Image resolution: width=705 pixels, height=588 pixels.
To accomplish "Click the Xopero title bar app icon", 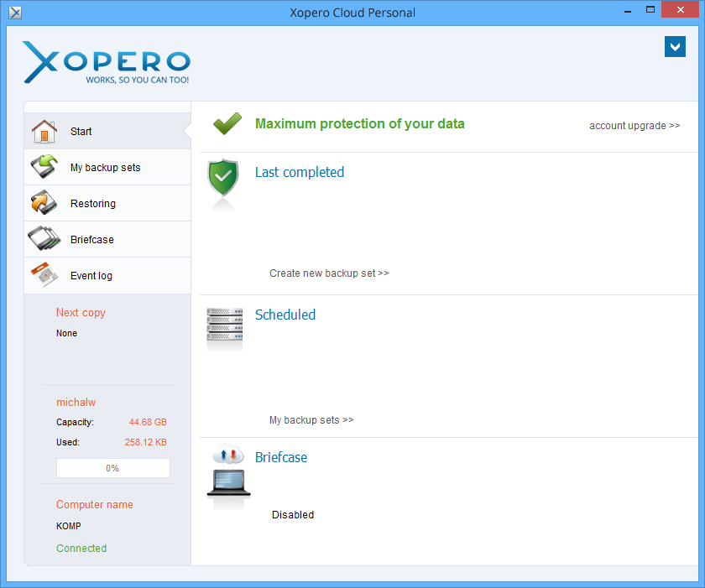I will coord(15,13).
